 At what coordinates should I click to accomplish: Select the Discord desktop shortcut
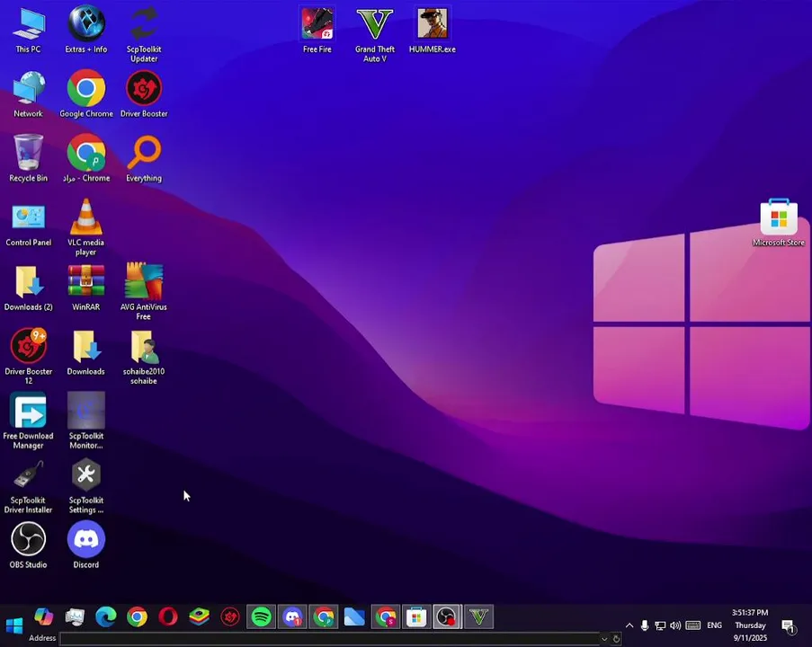[x=86, y=546]
